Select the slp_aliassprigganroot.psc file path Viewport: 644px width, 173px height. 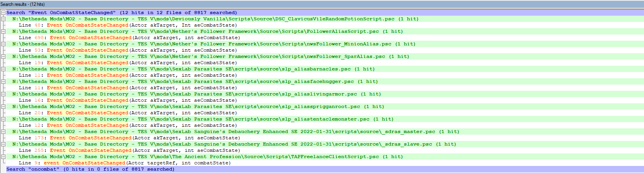(x=198, y=106)
